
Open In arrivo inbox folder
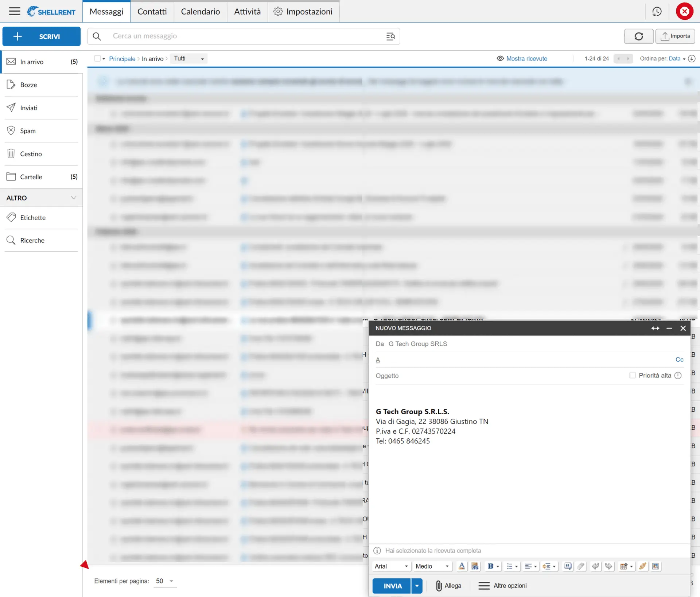click(x=42, y=62)
